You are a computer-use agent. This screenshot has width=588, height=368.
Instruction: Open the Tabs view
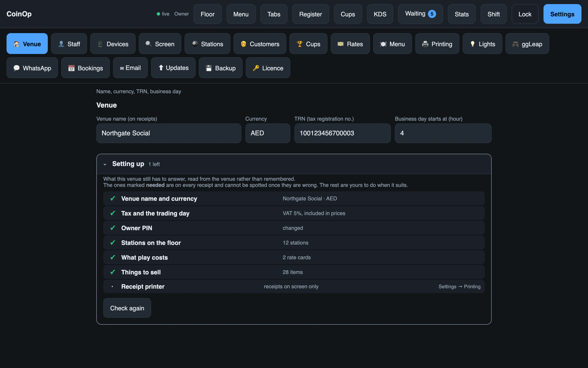point(274,14)
